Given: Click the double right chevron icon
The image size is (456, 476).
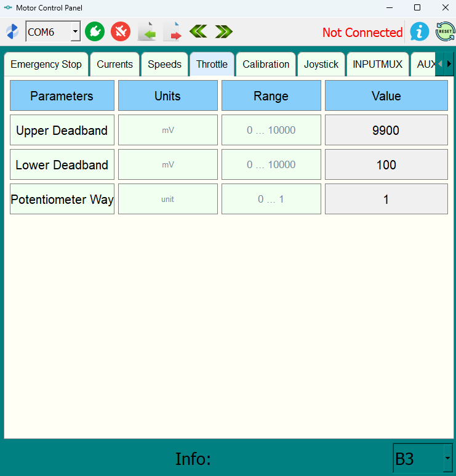Looking at the screenshot, I should coord(223,31).
